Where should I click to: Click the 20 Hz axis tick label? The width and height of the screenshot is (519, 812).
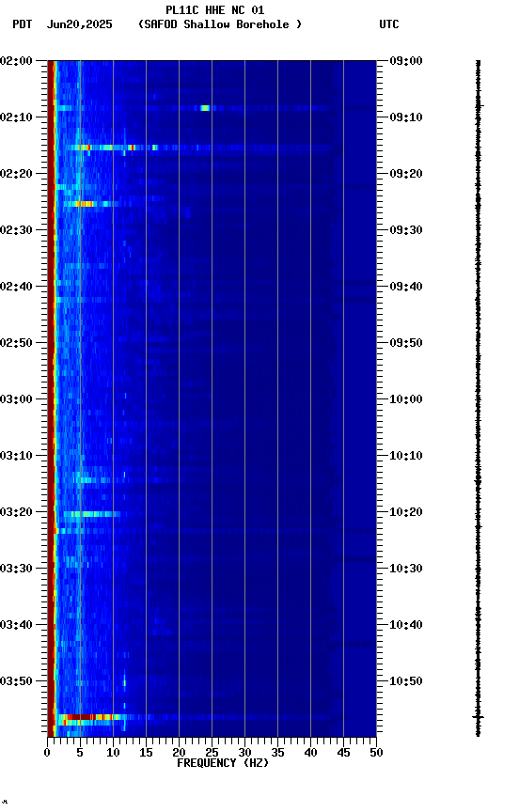tap(179, 753)
